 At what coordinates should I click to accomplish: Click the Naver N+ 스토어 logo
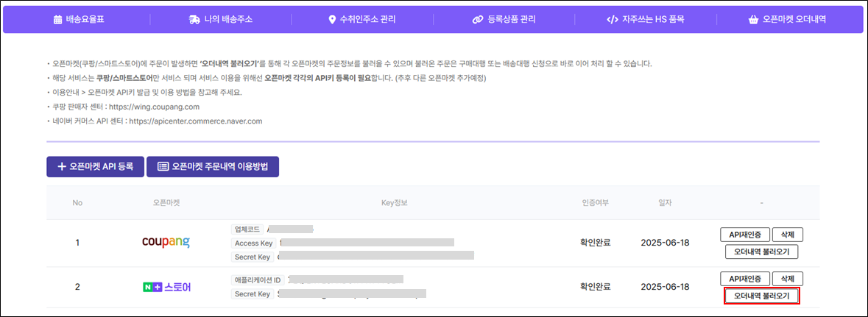[x=166, y=286]
